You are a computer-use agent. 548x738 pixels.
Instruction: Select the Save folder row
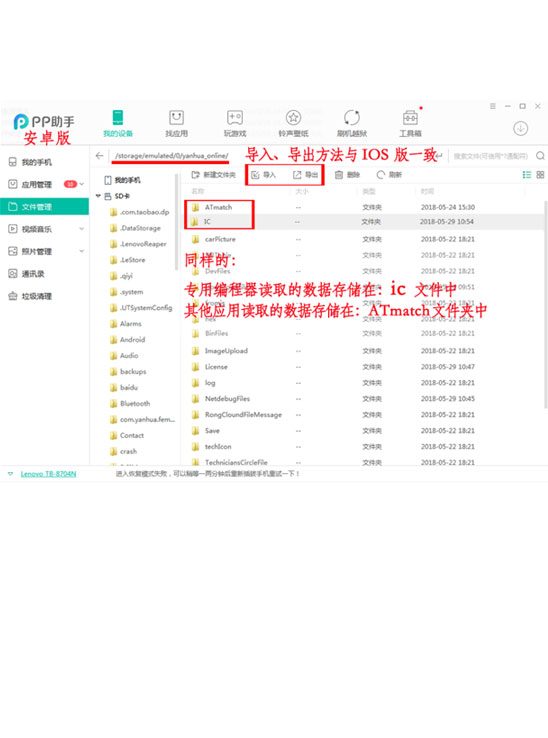click(x=365, y=431)
